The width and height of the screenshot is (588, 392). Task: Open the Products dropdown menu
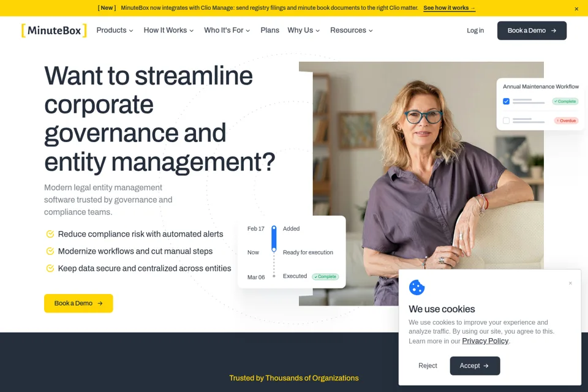pyautogui.click(x=115, y=31)
